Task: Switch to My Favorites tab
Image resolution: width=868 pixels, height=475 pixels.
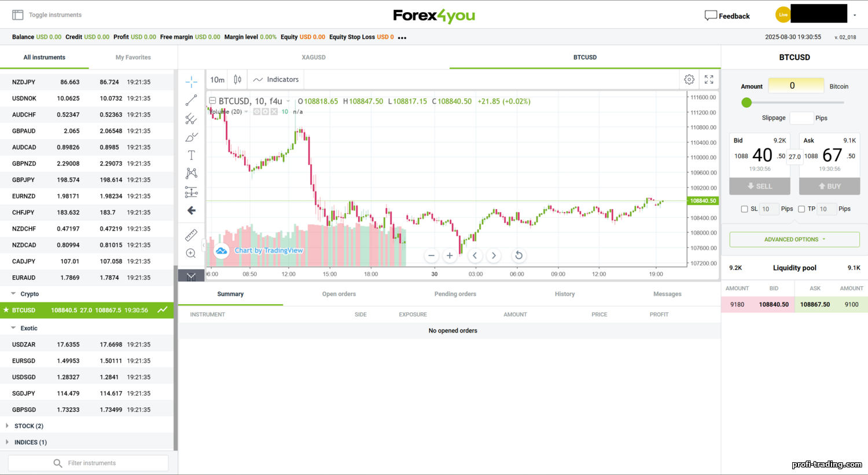Action: pos(133,57)
